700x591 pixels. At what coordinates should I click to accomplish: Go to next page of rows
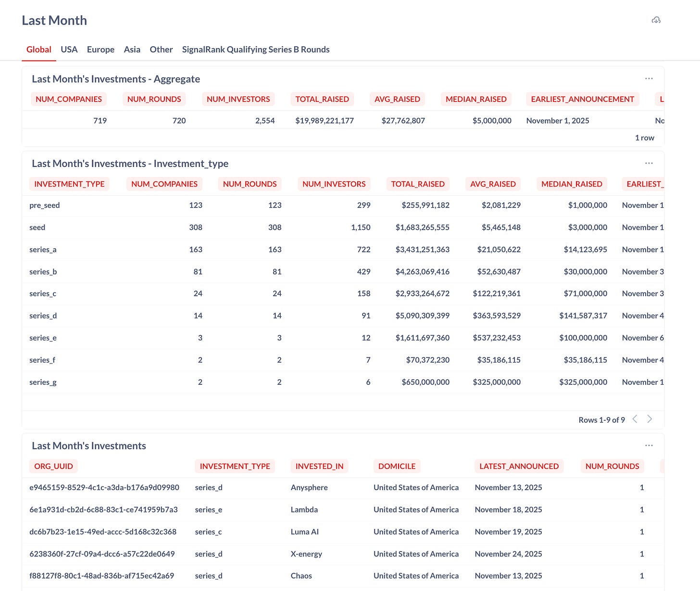click(x=650, y=419)
